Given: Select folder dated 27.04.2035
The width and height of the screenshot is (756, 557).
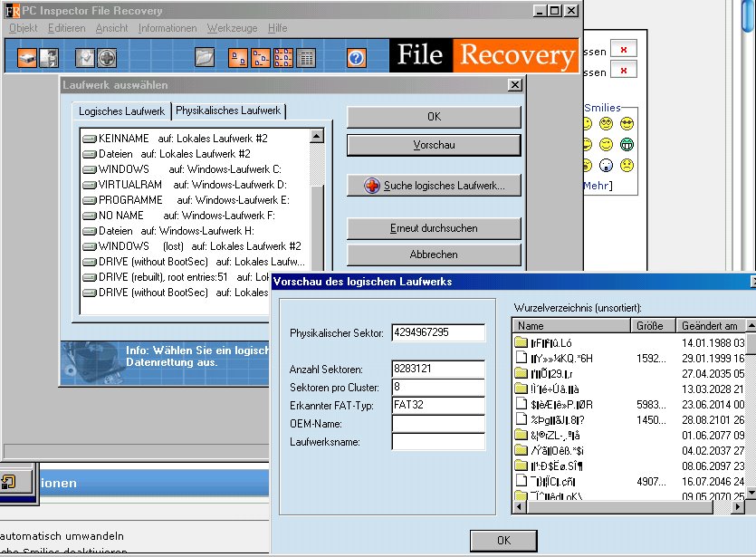Looking at the screenshot, I should pyautogui.click(x=629, y=374).
